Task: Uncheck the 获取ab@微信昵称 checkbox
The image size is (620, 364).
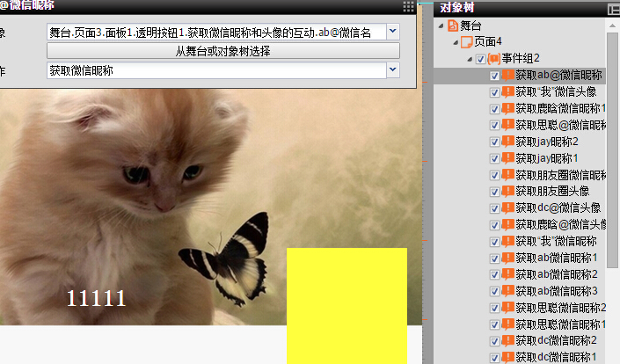Action: [494, 76]
